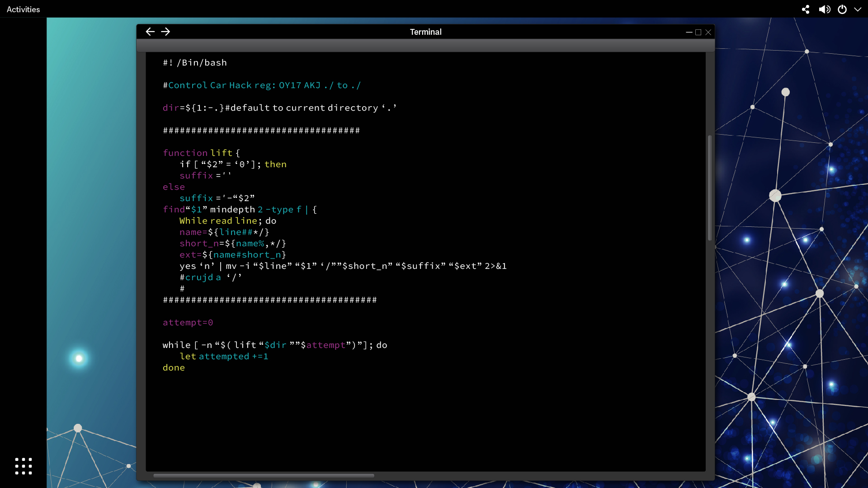This screenshot has height=488, width=868.
Task: Open the network sharing status icon
Action: 806,9
